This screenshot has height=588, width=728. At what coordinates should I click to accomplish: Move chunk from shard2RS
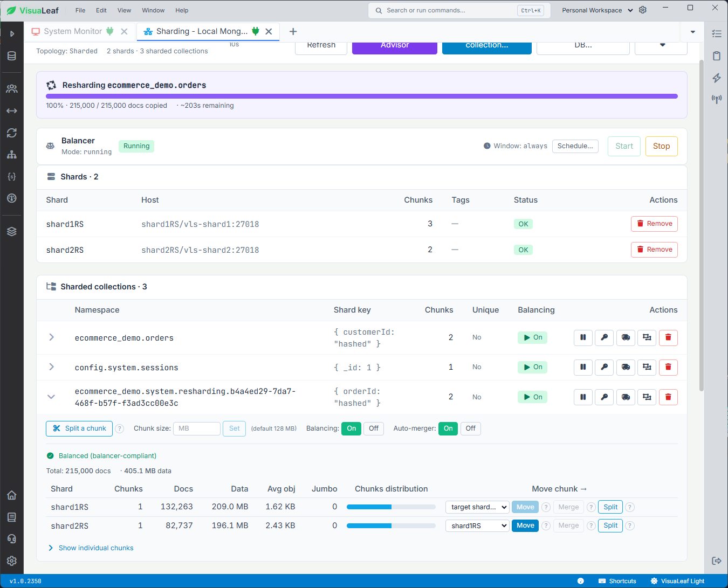click(x=525, y=525)
